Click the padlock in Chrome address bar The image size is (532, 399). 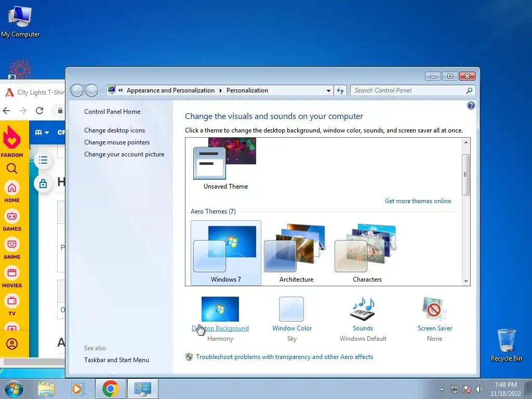pyautogui.click(x=60, y=111)
